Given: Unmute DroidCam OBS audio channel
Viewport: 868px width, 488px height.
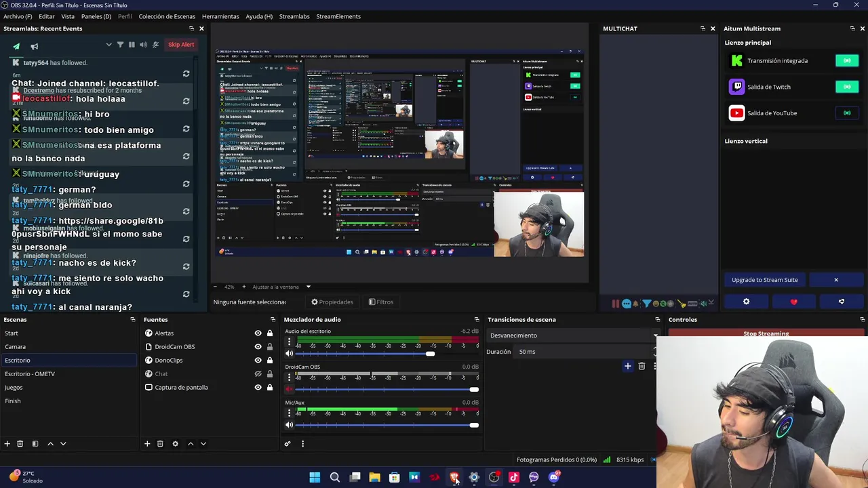Looking at the screenshot, I should pos(289,389).
